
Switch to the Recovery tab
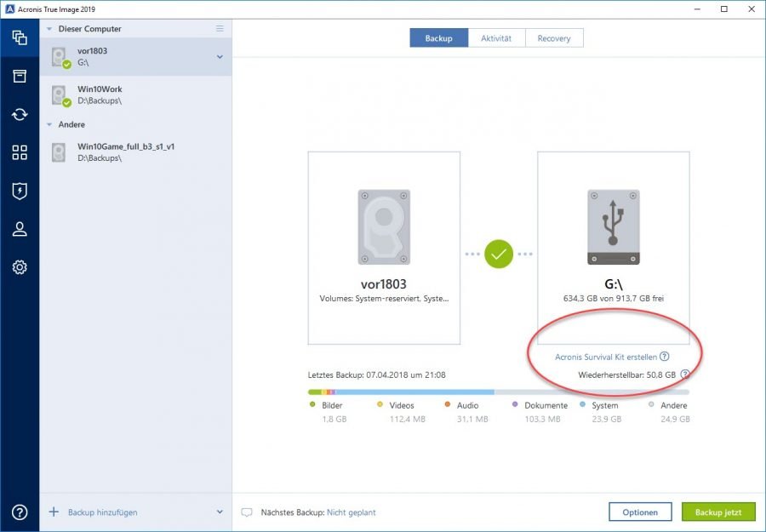[x=554, y=37]
